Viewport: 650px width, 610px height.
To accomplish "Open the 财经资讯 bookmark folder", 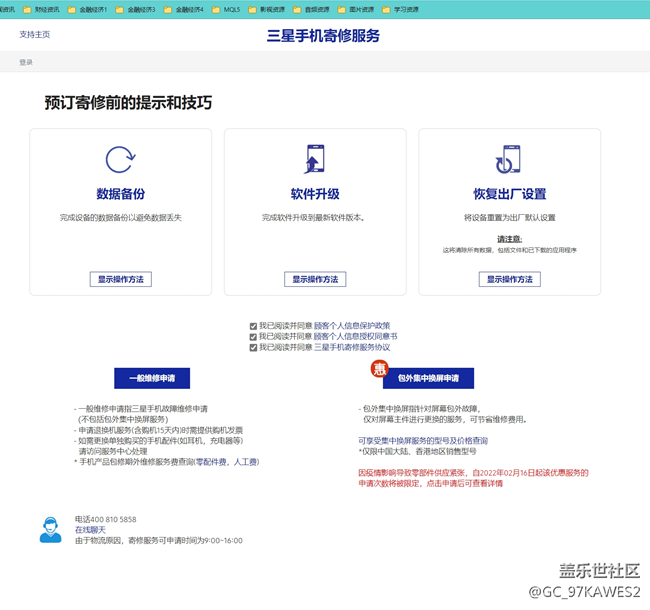I will point(41,9).
